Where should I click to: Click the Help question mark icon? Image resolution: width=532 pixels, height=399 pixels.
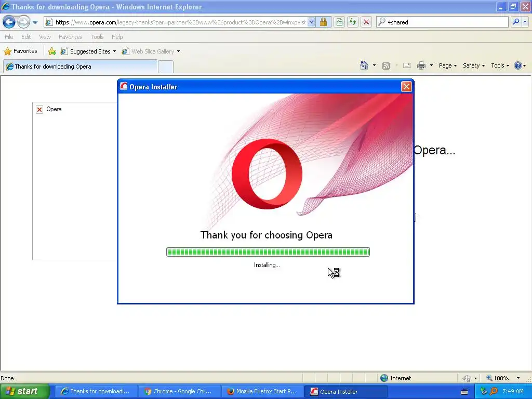point(518,65)
